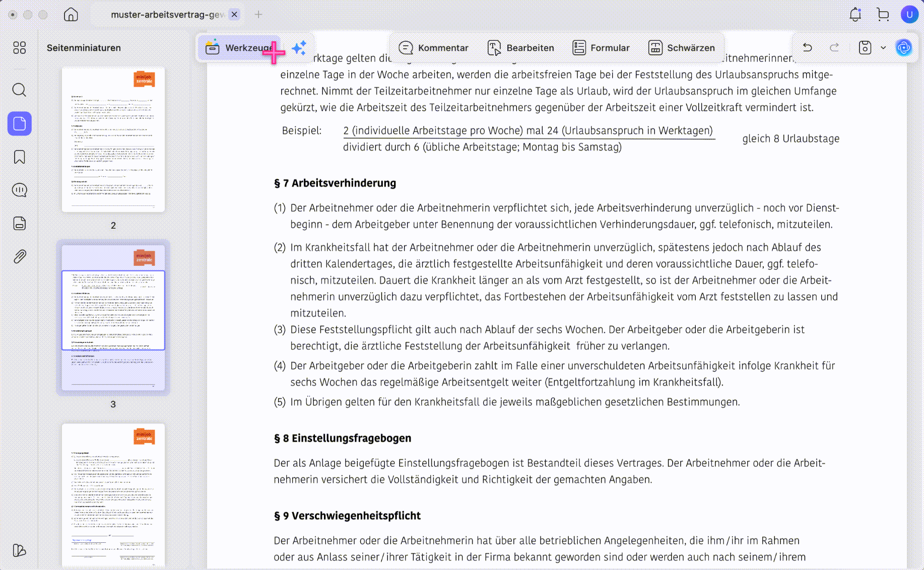Screen dimensions: 924x570
Task: Open the user account avatar
Action: 909,15
